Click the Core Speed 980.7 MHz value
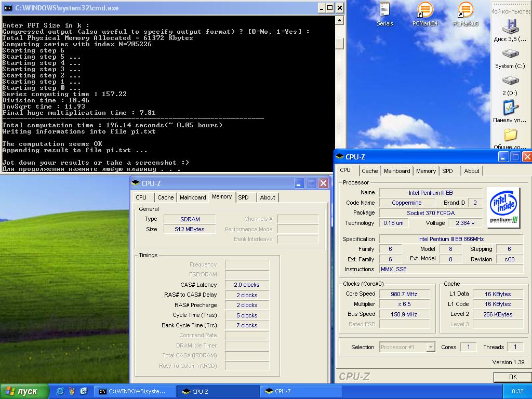The height and width of the screenshot is (399, 532). (x=404, y=294)
